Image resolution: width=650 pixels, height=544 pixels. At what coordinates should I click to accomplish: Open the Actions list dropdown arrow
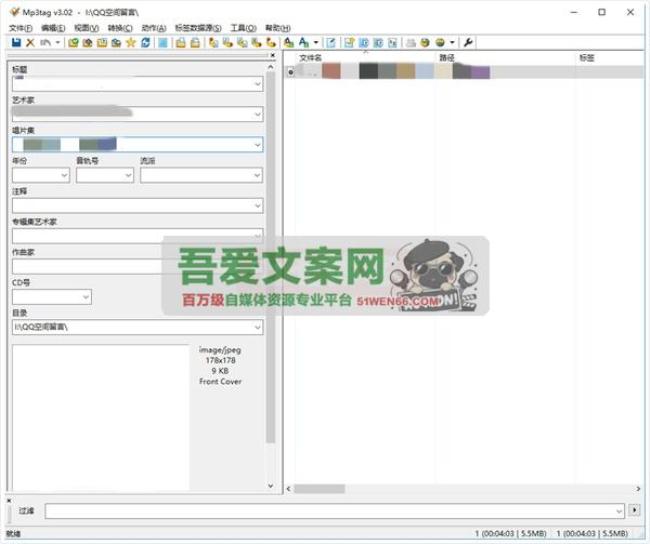click(316, 42)
